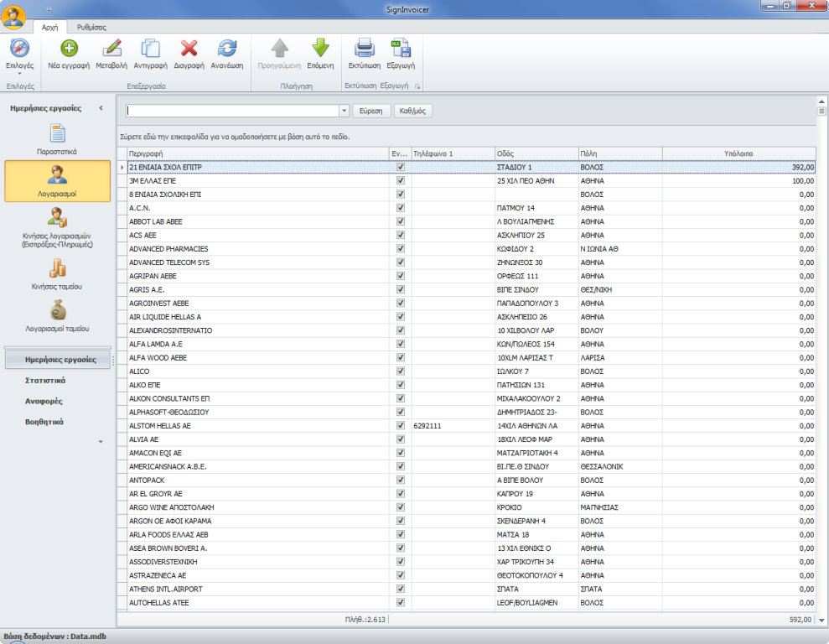This screenshot has width=829, height=644.
Task: Sort by Εν... active column header
Action: [x=400, y=153]
